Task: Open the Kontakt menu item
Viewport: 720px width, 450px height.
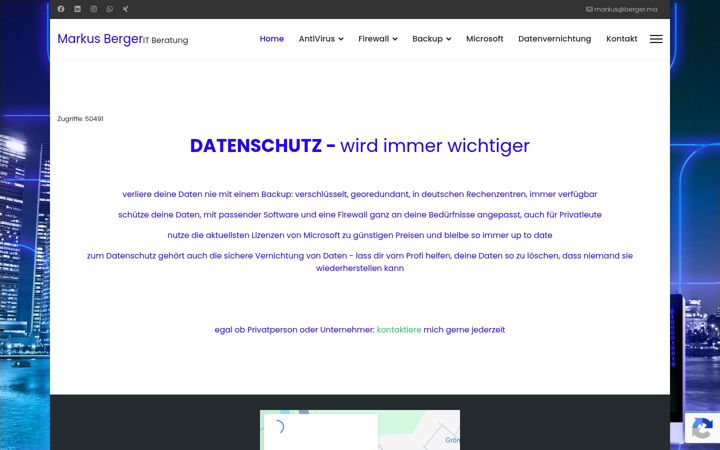Action: [x=622, y=39]
